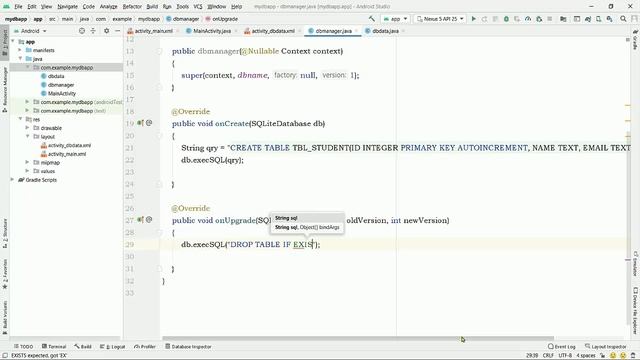Toggle the Resource Manager side panel
640x360 pixels.
(5, 89)
